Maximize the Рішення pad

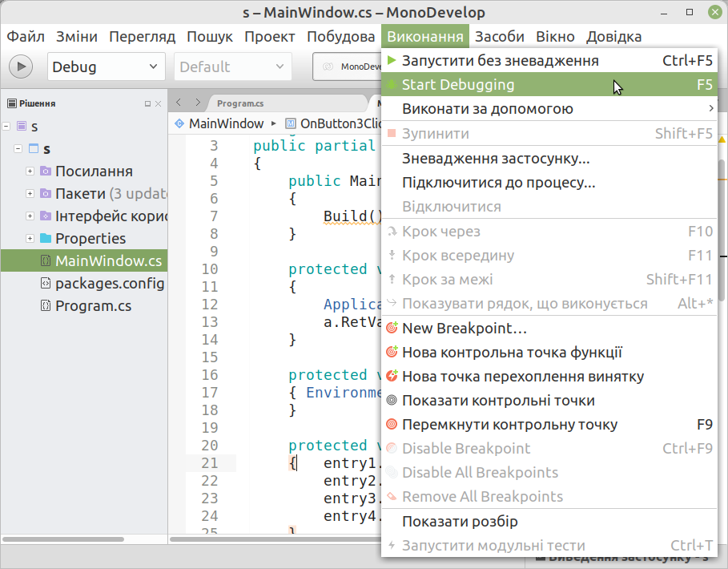(x=147, y=103)
